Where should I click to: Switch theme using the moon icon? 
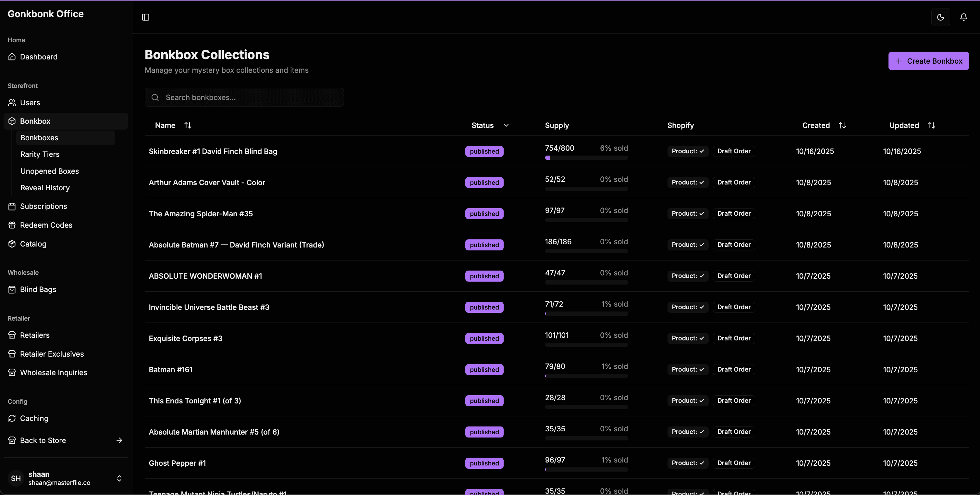940,17
